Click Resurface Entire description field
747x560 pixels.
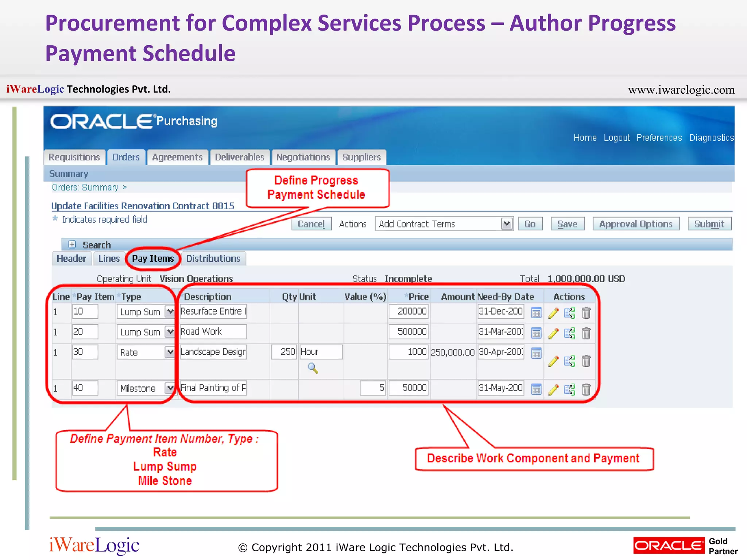tap(213, 311)
